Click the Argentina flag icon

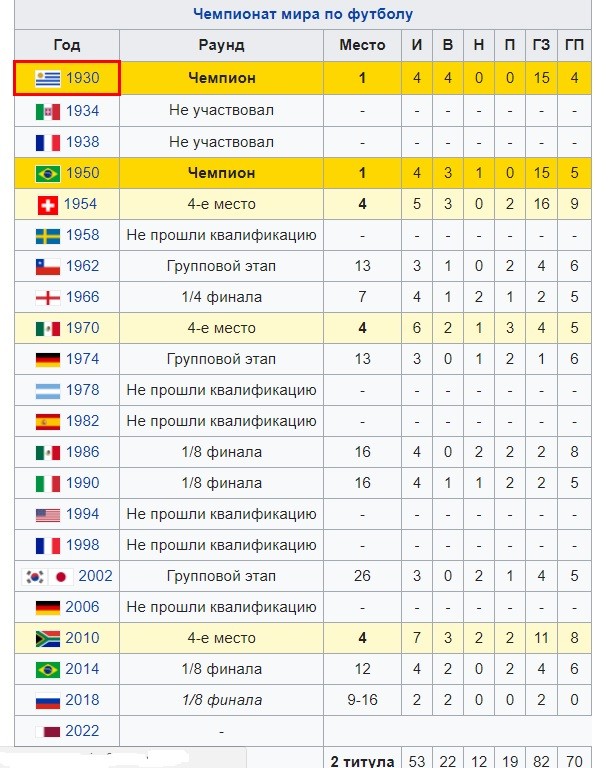click(47, 390)
